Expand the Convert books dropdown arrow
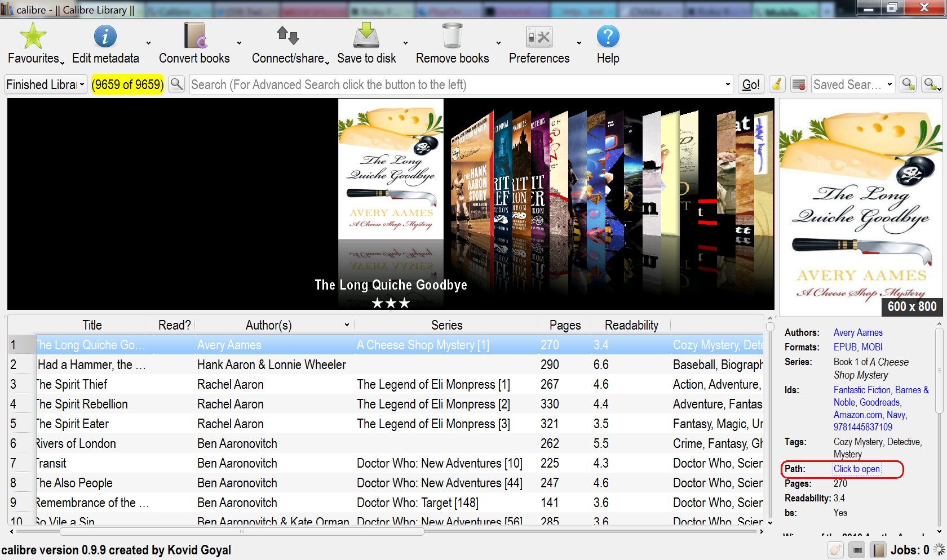947x560 pixels. (x=239, y=43)
